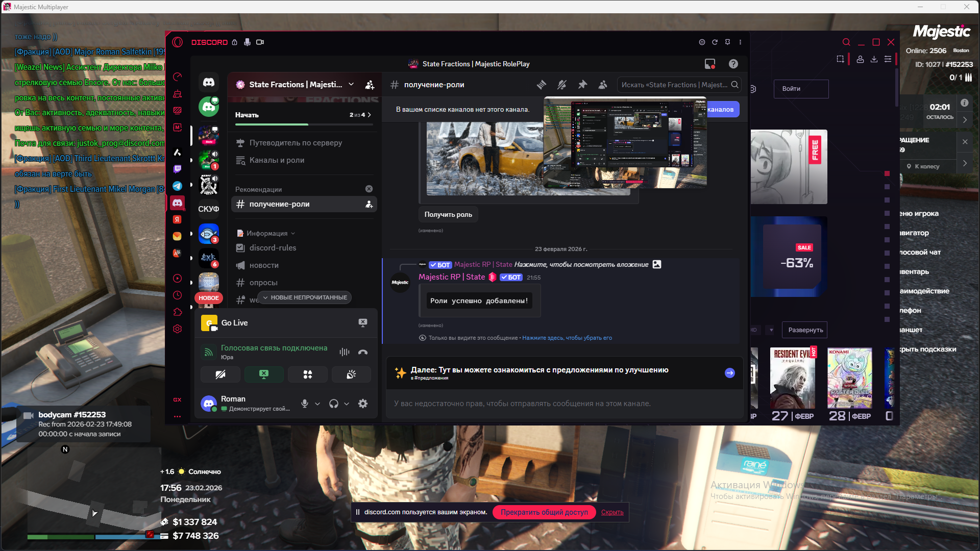Collapse the Информация channel category
980x551 pixels.
tap(267, 233)
